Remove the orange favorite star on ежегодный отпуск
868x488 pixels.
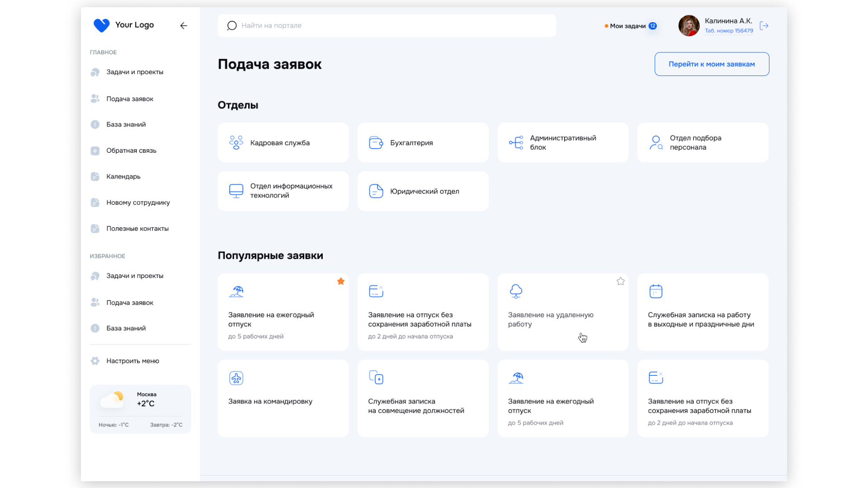[341, 282]
